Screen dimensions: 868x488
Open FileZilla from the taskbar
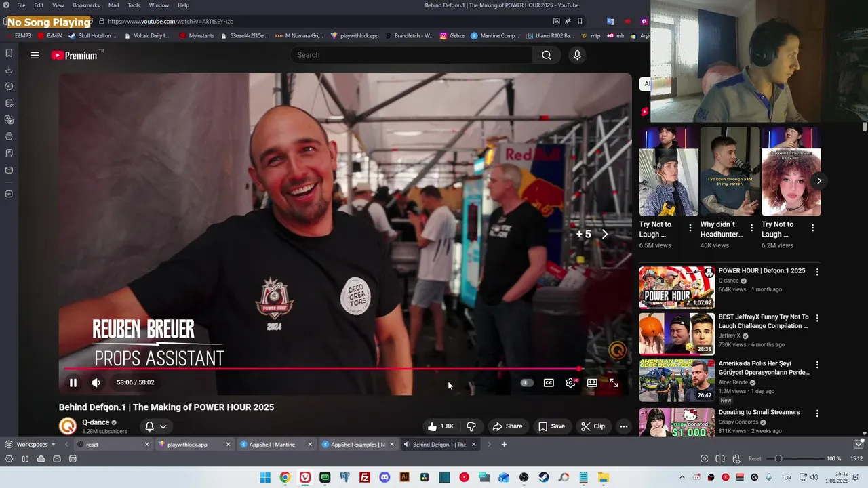click(365, 477)
